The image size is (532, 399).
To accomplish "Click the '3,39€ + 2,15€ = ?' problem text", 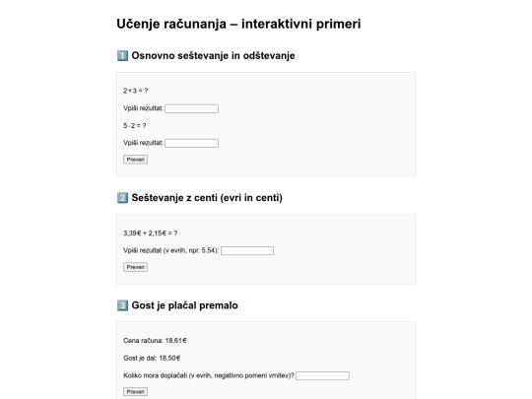I will (151, 233).
